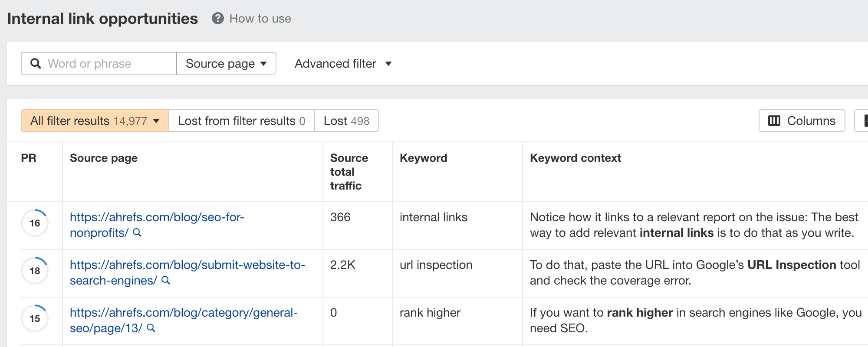Screen dimensions: 868x347
Task: Click the Source total traffic column header
Action: point(349,172)
